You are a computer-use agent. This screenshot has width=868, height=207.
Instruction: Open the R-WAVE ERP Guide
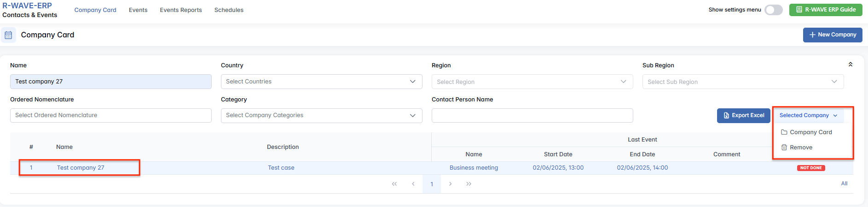[825, 10]
